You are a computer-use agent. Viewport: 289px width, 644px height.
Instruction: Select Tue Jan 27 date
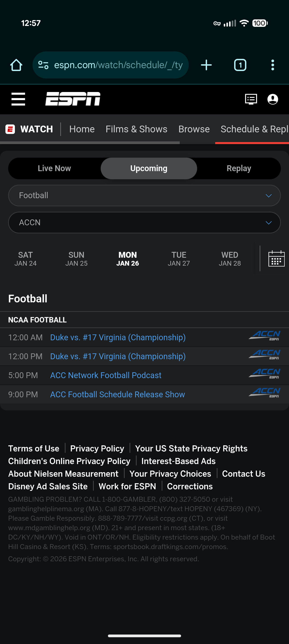179,259
